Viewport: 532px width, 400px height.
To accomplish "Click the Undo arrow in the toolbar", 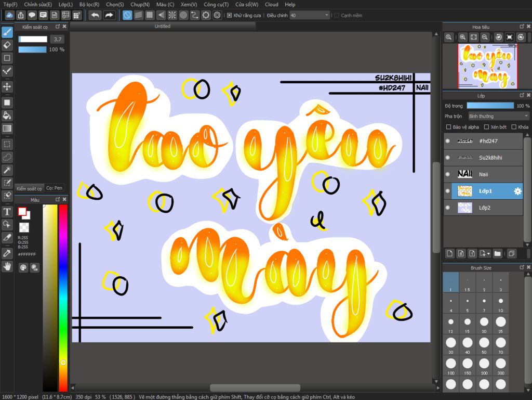I will pyautogui.click(x=95, y=15).
